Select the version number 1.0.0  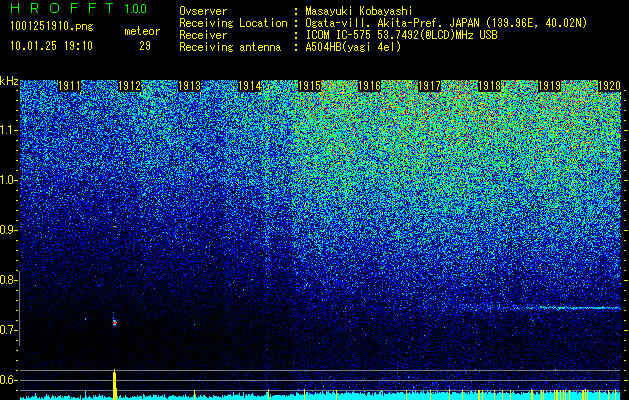tap(136, 9)
